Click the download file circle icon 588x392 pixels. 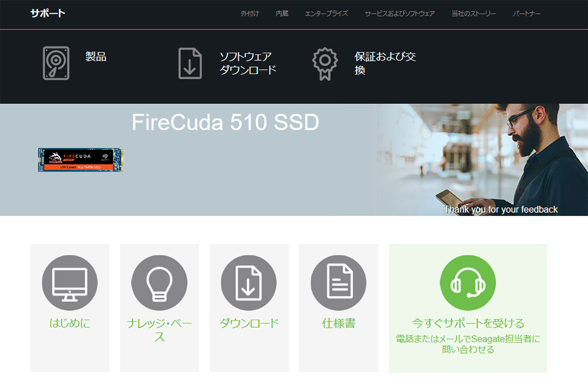(249, 283)
